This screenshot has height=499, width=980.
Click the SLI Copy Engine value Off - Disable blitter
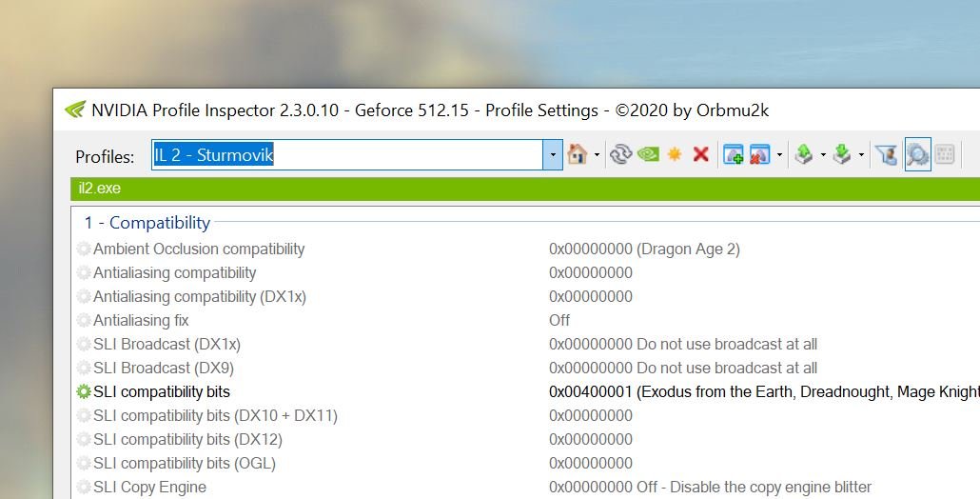[x=710, y=488]
